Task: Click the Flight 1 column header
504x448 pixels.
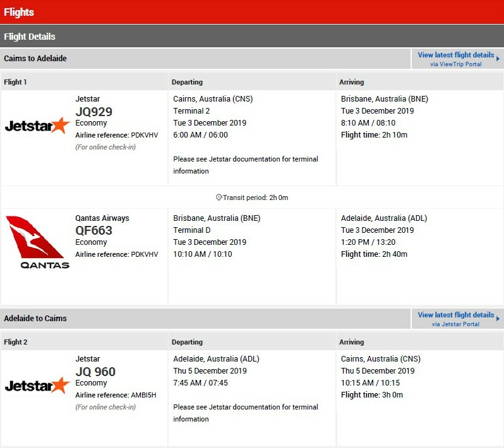Action: tap(15, 82)
